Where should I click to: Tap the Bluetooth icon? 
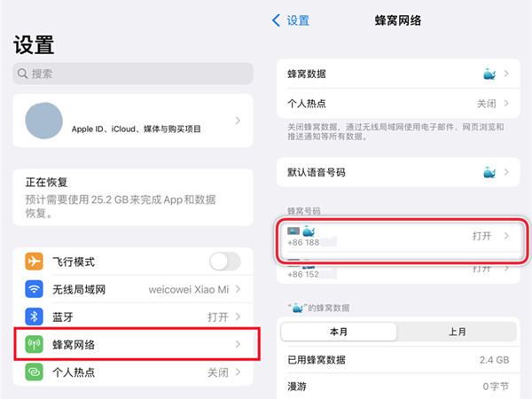point(35,317)
